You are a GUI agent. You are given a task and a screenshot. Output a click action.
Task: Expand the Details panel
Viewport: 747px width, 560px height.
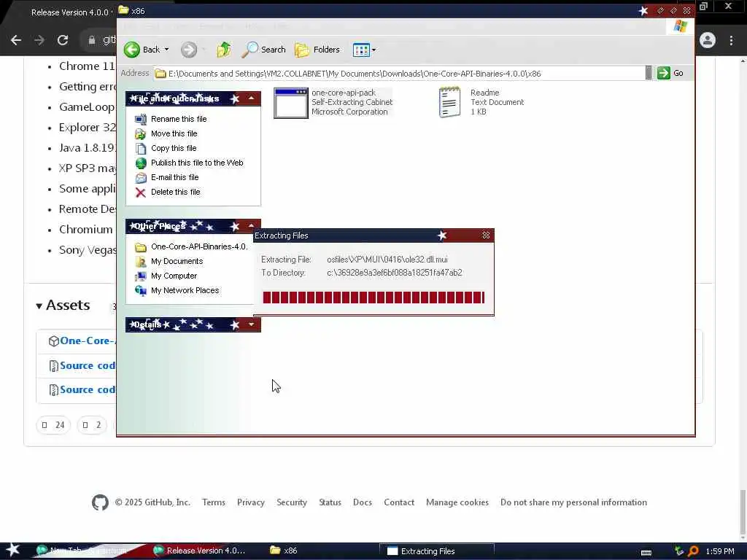tap(251, 324)
